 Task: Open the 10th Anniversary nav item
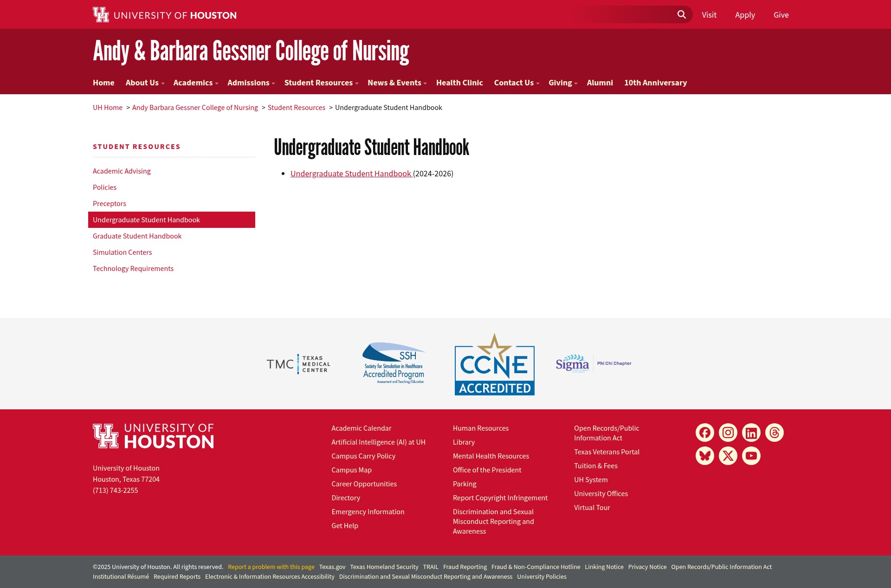655,83
